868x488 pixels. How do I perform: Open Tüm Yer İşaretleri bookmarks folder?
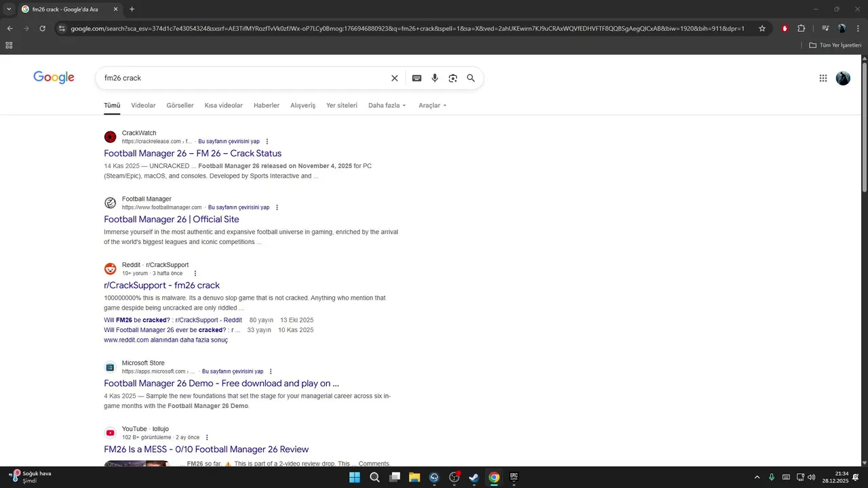pos(834,45)
